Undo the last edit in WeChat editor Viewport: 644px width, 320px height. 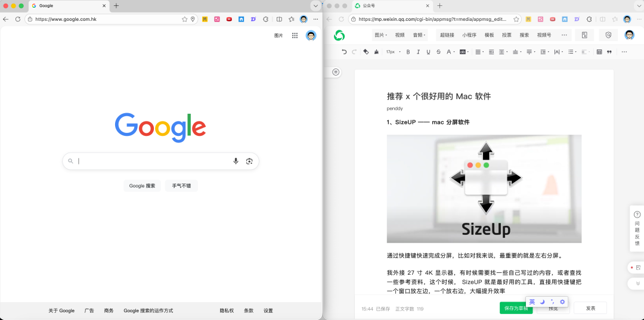[344, 52]
